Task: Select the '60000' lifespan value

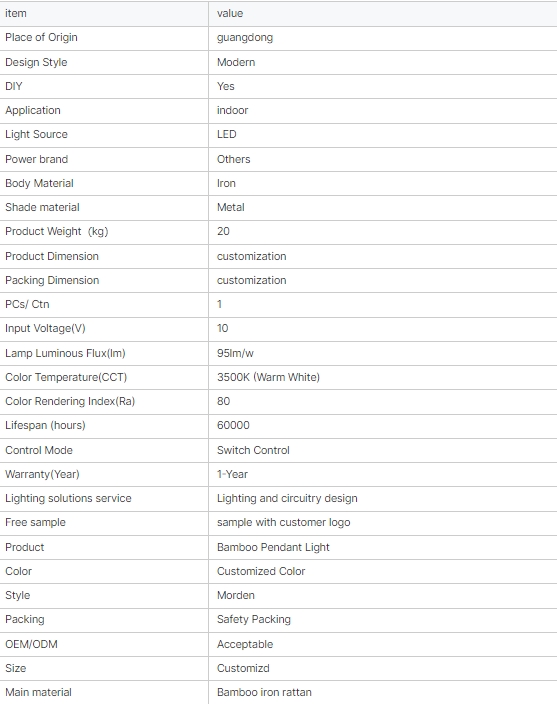Action: point(233,425)
